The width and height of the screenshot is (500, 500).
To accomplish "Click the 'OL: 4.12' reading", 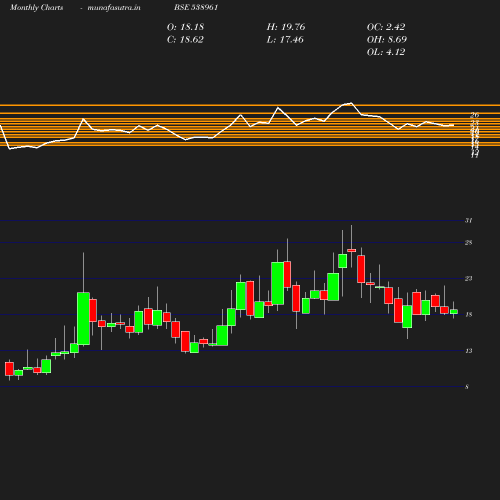I will click(386, 52).
